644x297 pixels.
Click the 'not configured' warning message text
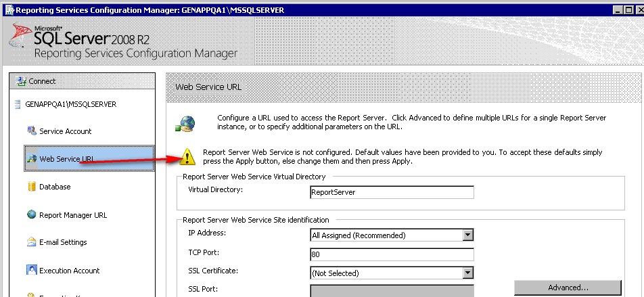click(x=402, y=156)
